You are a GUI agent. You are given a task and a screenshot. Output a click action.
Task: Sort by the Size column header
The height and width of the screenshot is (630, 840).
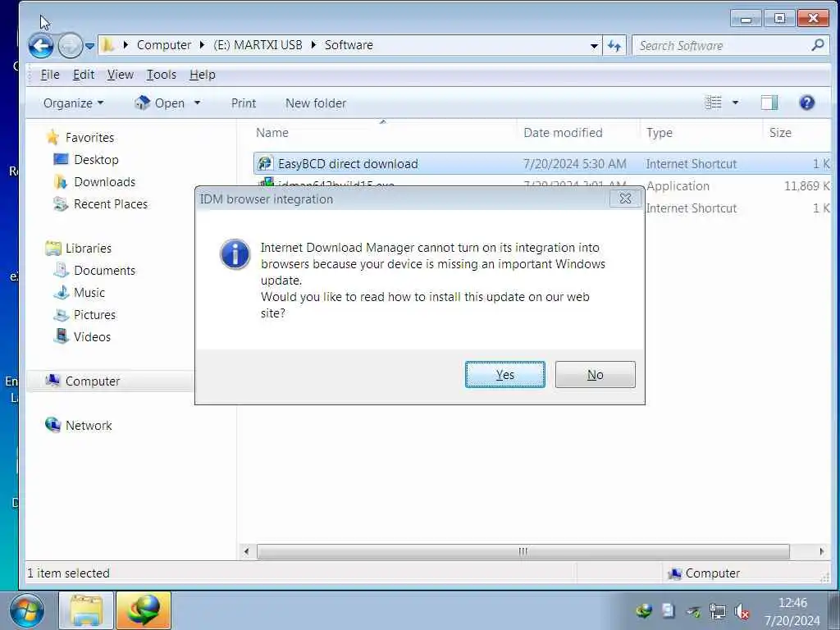pyautogui.click(x=797, y=133)
